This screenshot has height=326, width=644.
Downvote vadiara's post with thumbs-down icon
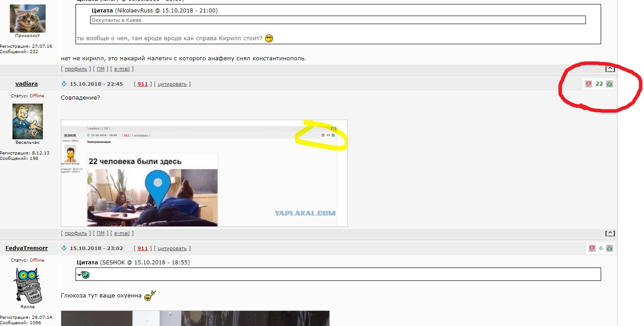(x=589, y=84)
